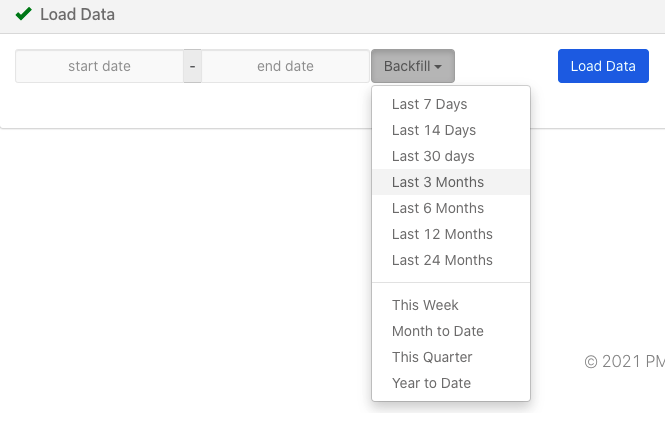Click the dash separator between dates
The width and height of the screenshot is (665, 421).
coord(193,66)
